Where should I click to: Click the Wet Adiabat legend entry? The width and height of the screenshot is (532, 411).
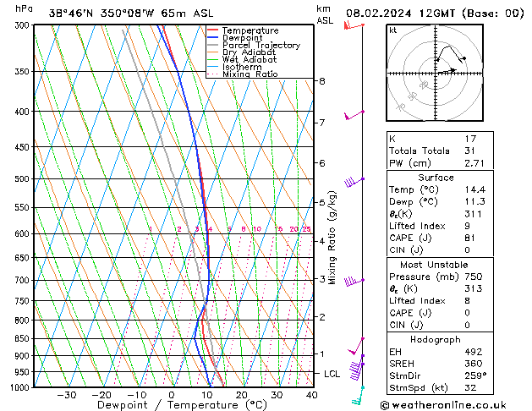point(250,60)
